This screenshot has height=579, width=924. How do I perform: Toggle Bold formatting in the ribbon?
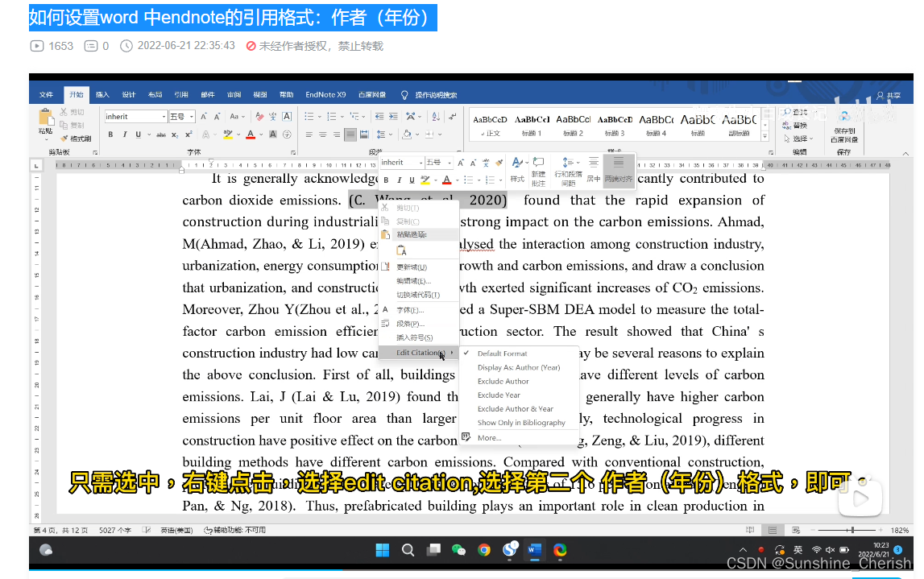tap(110, 134)
